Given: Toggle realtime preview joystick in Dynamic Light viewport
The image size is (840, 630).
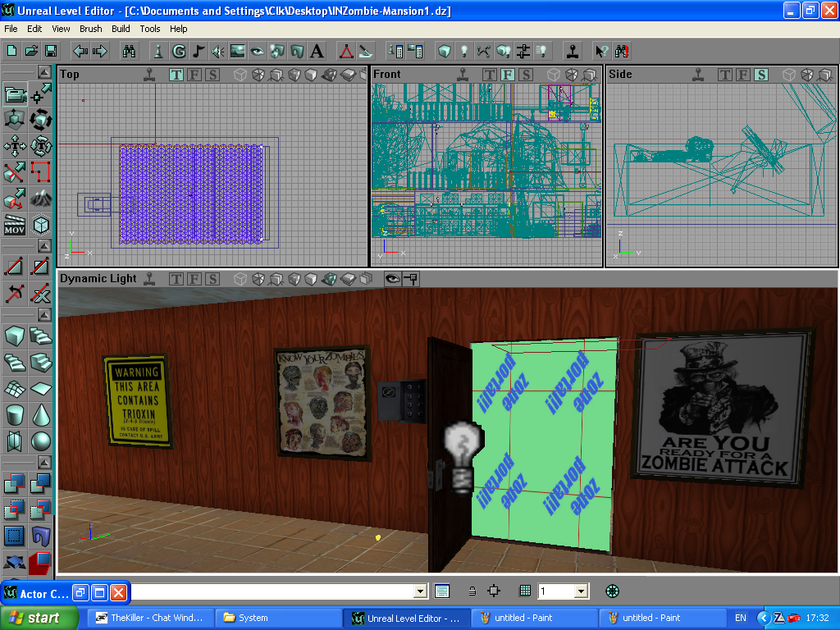Looking at the screenshot, I should click(x=148, y=279).
